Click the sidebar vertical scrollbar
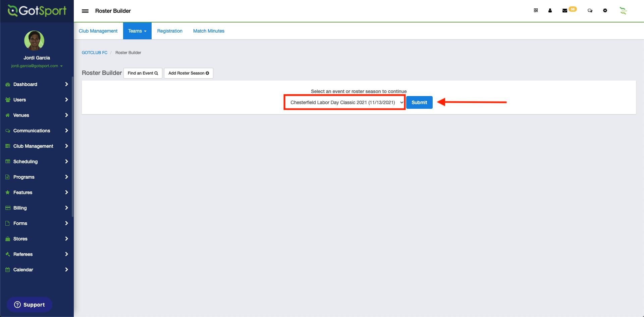The height and width of the screenshot is (317, 644). [x=72, y=146]
